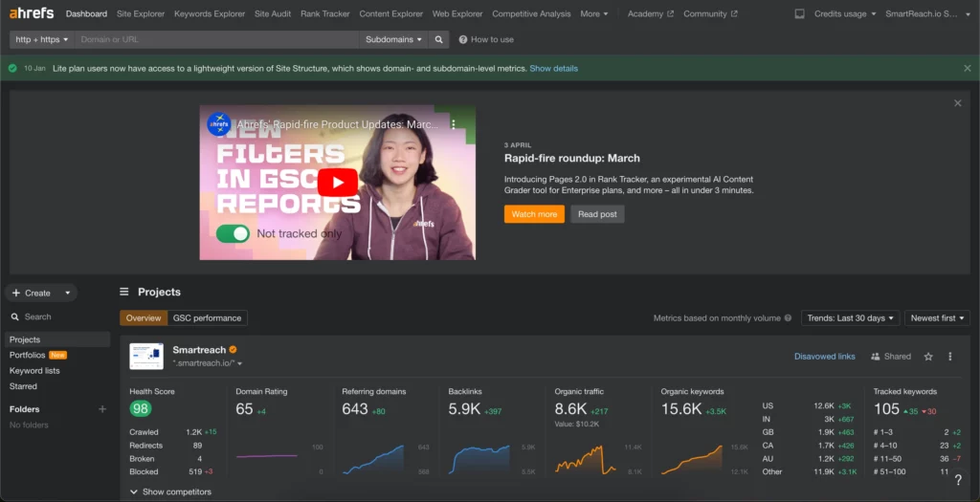Image resolution: width=980 pixels, height=502 pixels.
Task: Click the verified badge next to Smartreach
Action: pos(233,350)
